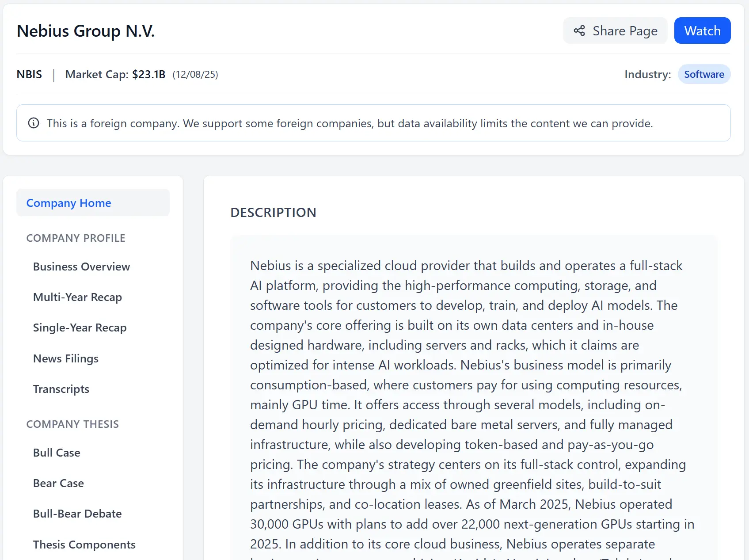The width and height of the screenshot is (749, 560).
Task: Click the Share Page button label
Action: coord(625,30)
